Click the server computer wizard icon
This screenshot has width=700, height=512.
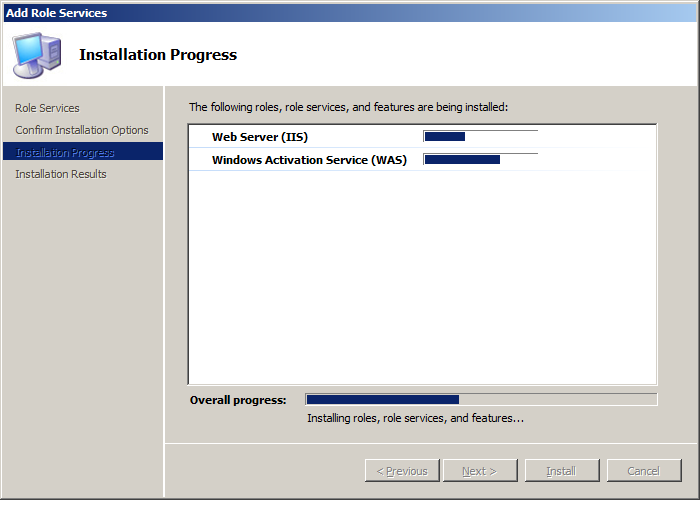click(x=37, y=55)
